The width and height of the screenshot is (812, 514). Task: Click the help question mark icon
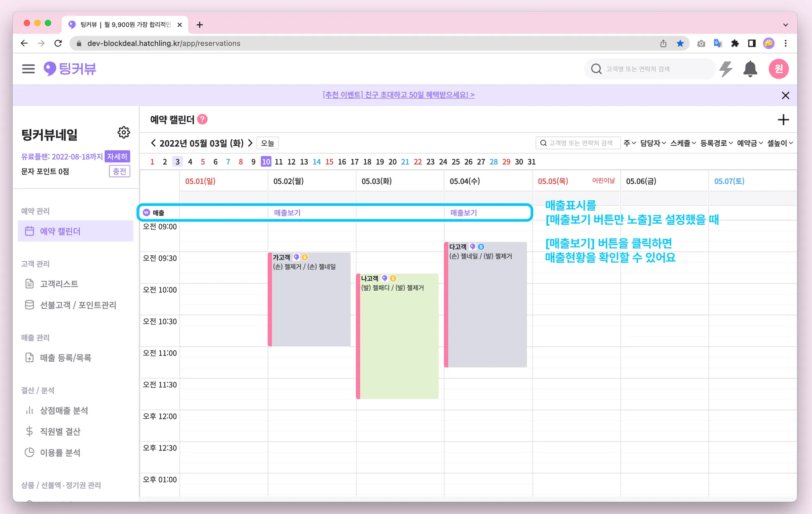(202, 119)
